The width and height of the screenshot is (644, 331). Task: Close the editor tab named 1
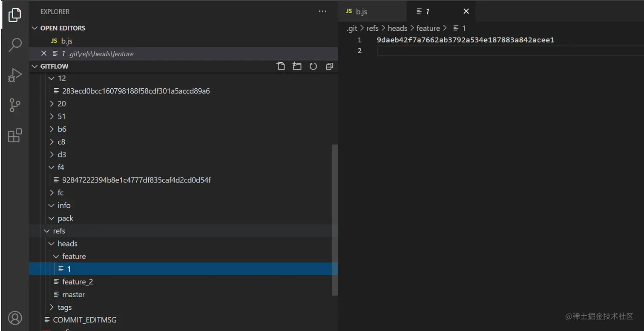466,12
